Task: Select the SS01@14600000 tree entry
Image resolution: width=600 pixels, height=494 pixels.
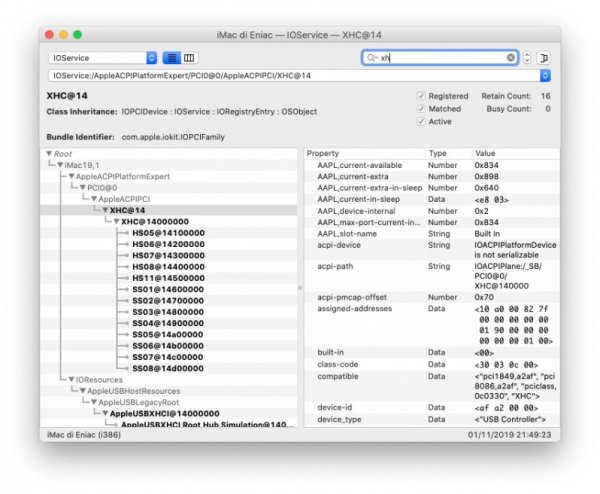Action: tap(167, 288)
